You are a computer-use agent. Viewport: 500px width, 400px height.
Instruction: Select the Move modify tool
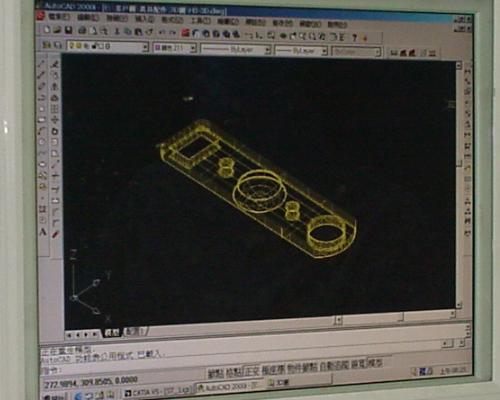tap(55, 120)
